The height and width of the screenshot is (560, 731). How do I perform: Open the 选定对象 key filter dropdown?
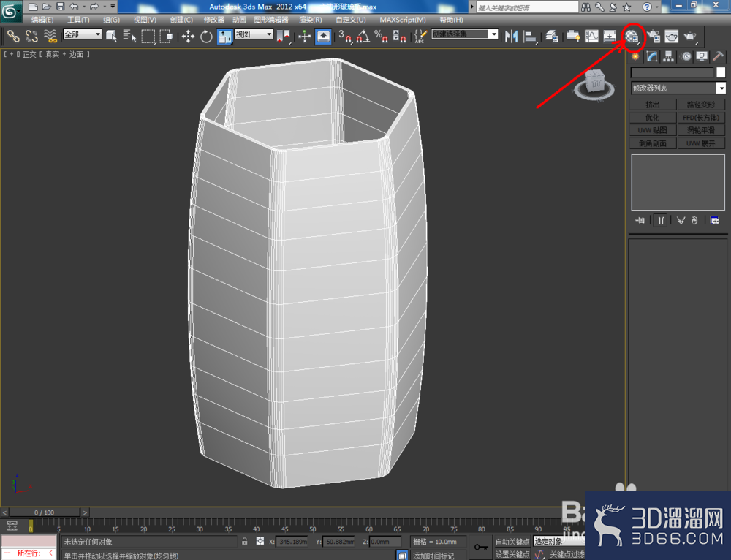(x=559, y=541)
